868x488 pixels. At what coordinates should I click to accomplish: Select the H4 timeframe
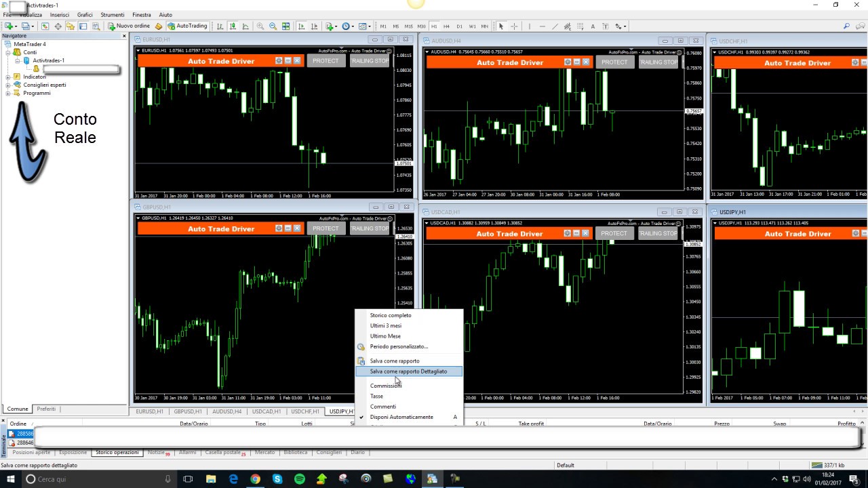pyautogui.click(x=446, y=26)
